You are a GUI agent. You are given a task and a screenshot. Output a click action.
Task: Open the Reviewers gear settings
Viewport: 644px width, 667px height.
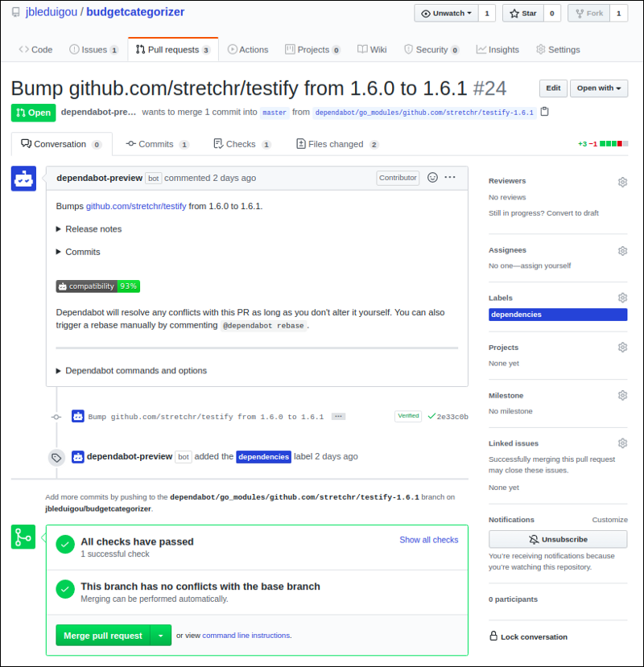pos(622,182)
